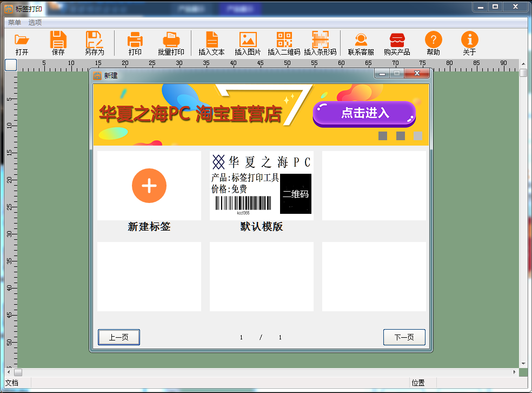The height and width of the screenshot is (393, 532).
Task: Select the 插入文本 insert text icon
Action: 211,40
